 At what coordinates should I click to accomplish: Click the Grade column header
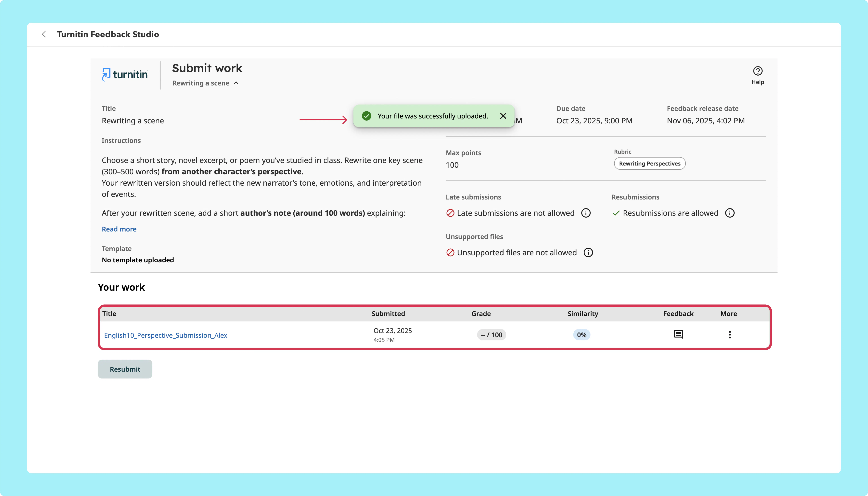(481, 314)
